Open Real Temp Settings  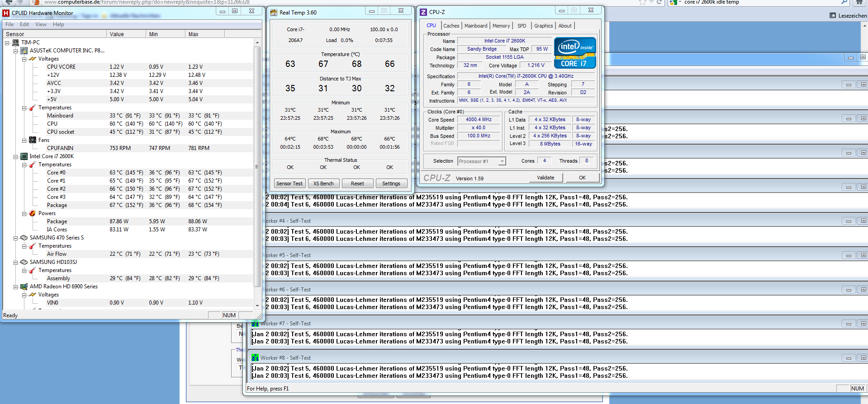[391, 183]
